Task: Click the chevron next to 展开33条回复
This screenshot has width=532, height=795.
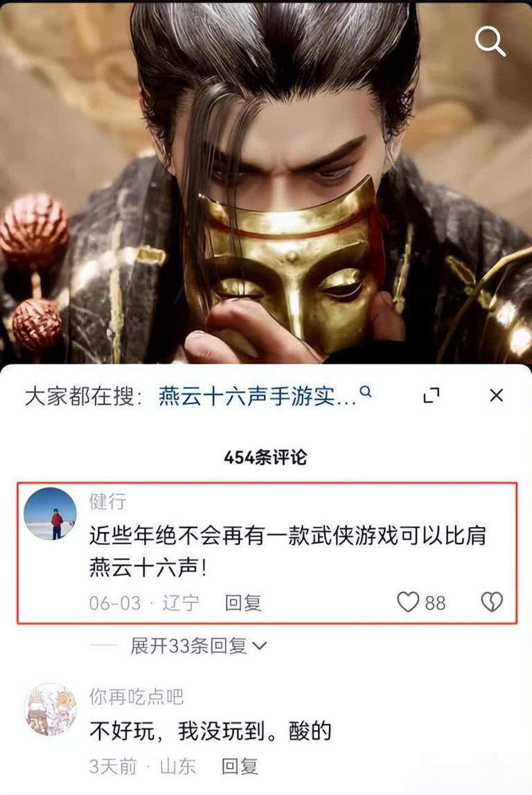Action: (259, 646)
